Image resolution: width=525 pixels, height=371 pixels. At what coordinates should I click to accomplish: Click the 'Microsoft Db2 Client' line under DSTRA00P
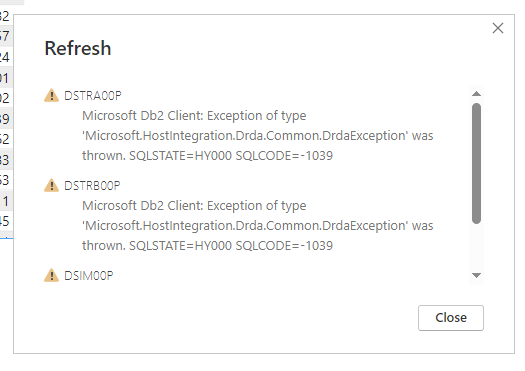point(194,116)
